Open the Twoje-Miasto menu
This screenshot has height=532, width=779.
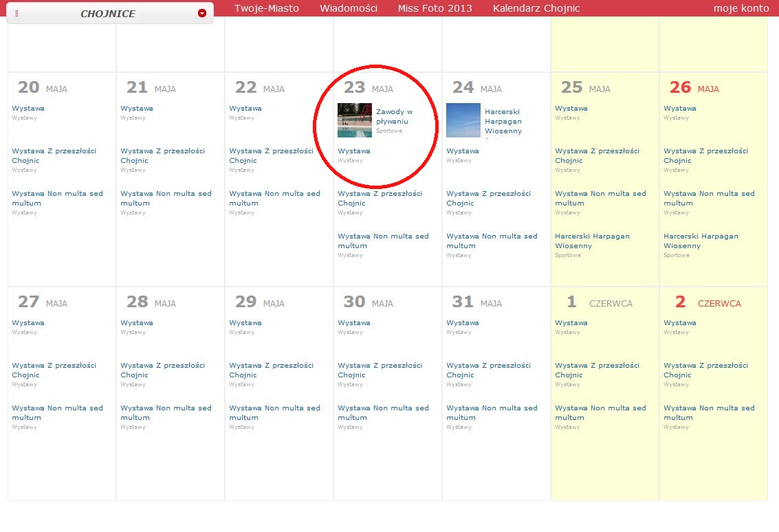267,8
